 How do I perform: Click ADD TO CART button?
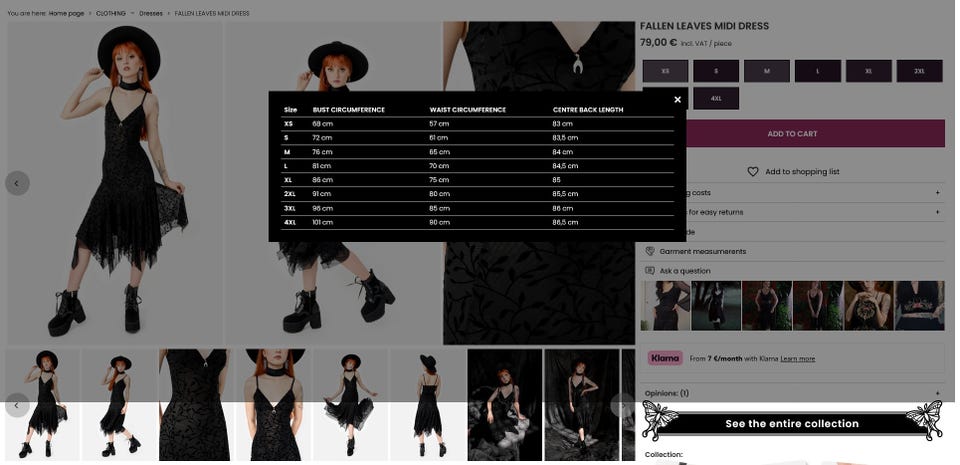[792, 133]
